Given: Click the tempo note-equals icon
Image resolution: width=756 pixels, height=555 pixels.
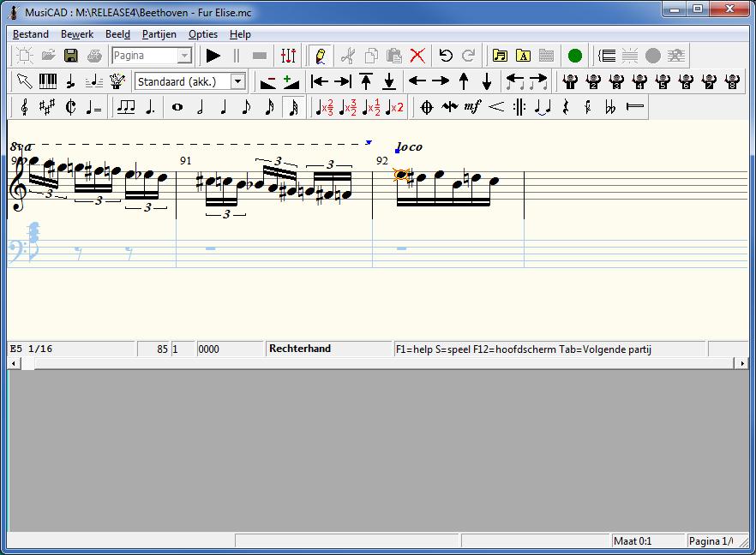Looking at the screenshot, I should [93, 107].
